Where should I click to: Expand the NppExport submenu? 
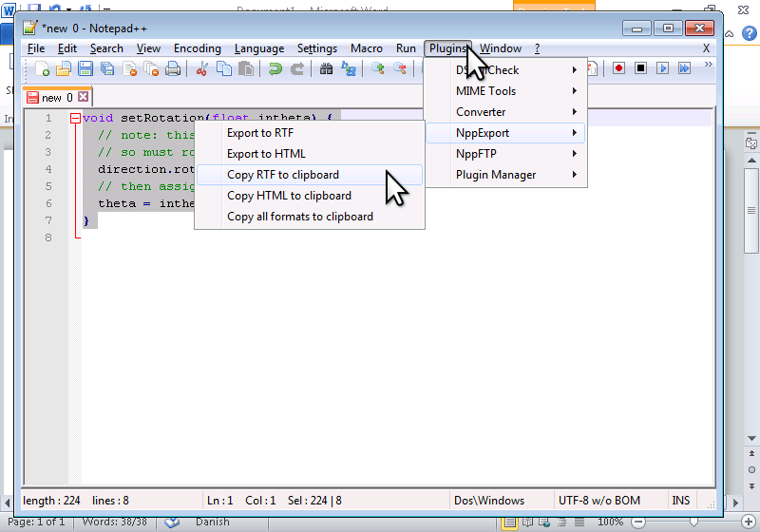coord(505,133)
